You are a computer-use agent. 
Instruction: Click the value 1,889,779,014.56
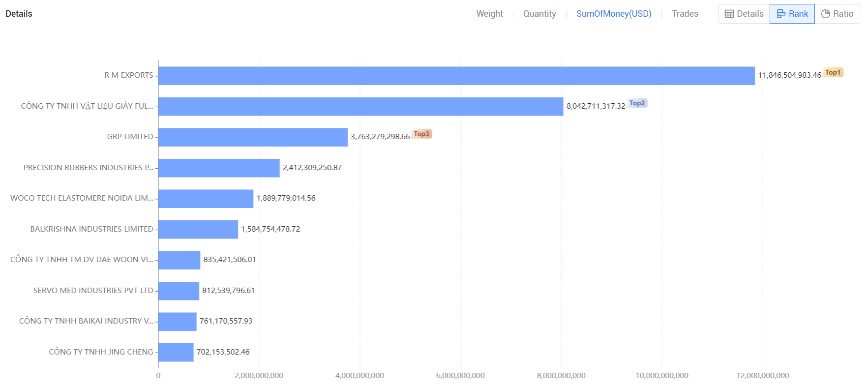(286, 198)
